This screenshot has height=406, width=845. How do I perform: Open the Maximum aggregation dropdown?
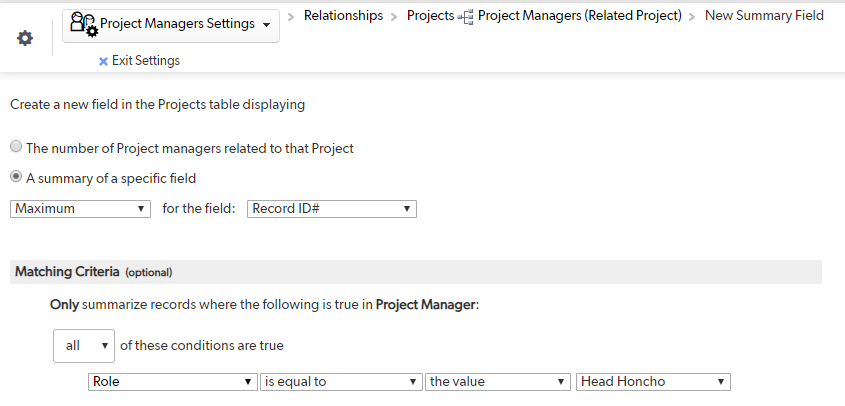pyautogui.click(x=80, y=209)
